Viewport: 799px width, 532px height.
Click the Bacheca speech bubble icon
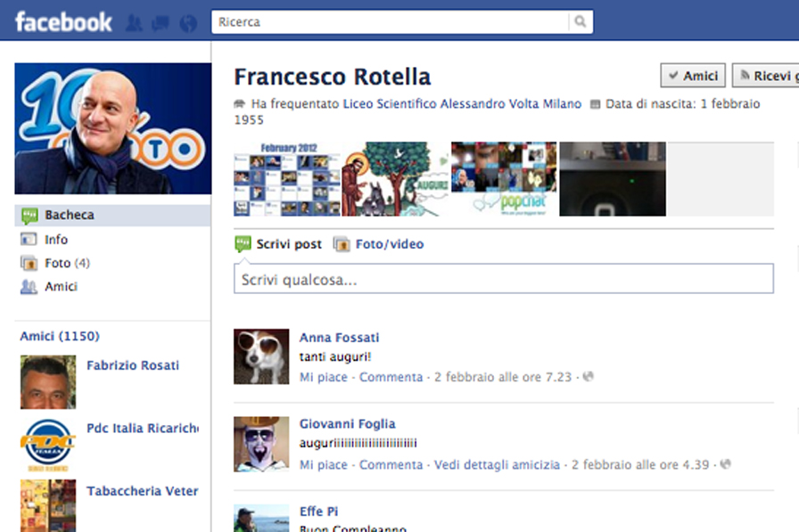click(x=29, y=216)
